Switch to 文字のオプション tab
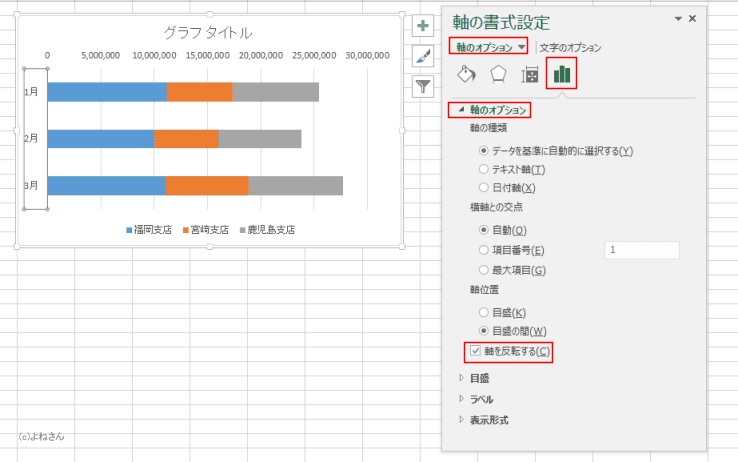The image size is (738, 462). [x=570, y=48]
